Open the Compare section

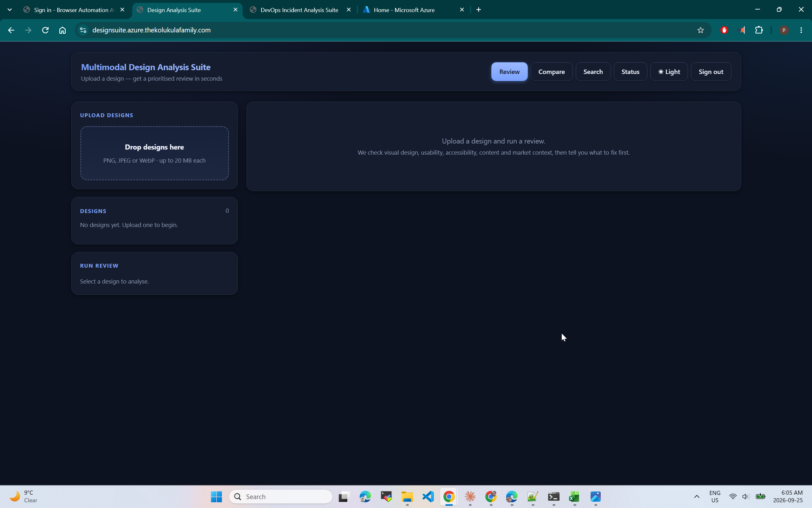tap(551, 71)
